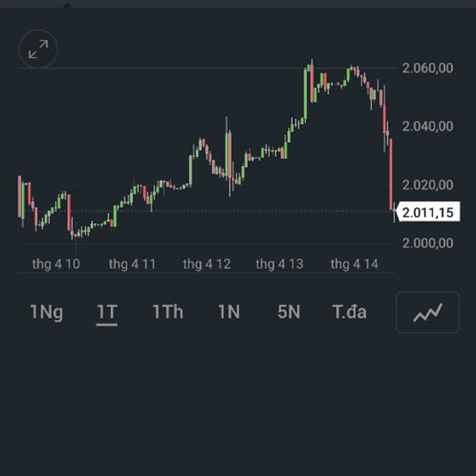
Task: Select the 5N time range
Action: [x=289, y=312]
